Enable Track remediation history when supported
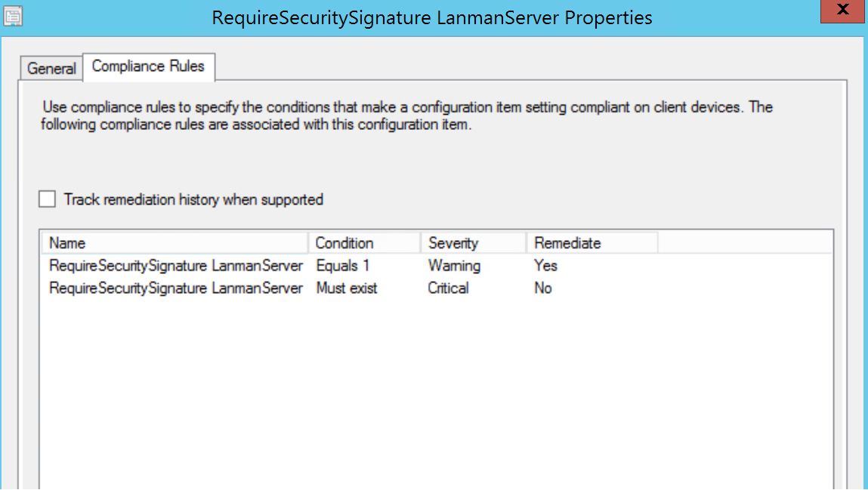 click(47, 199)
